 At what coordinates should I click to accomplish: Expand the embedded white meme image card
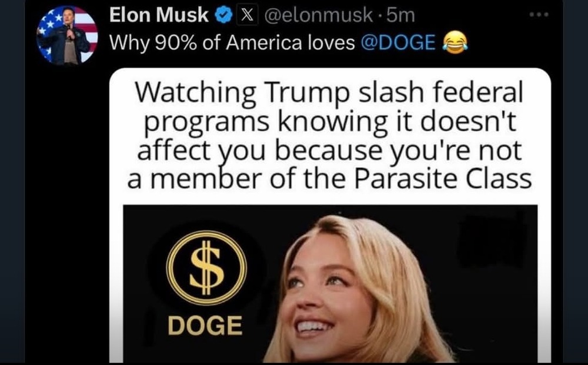click(330, 215)
